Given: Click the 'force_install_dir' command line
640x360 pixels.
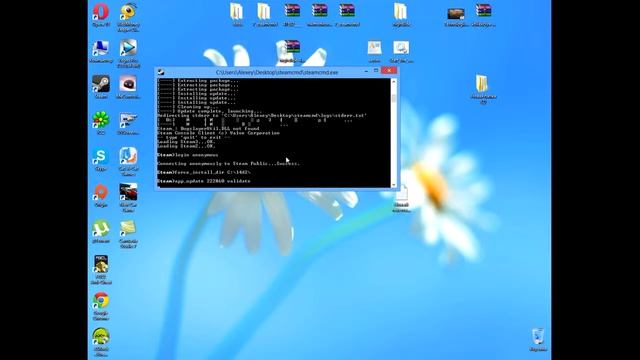Looking at the screenshot, I should [204, 172].
